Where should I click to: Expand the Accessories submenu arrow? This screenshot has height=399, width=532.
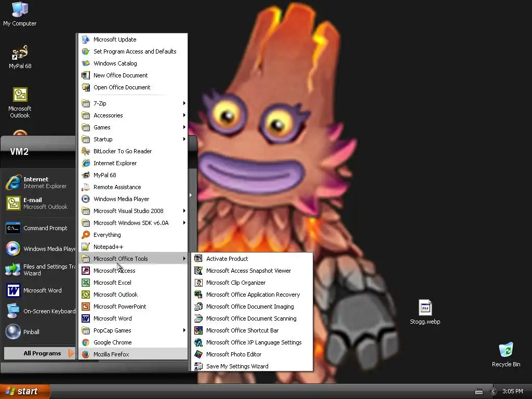[x=184, y=115]
